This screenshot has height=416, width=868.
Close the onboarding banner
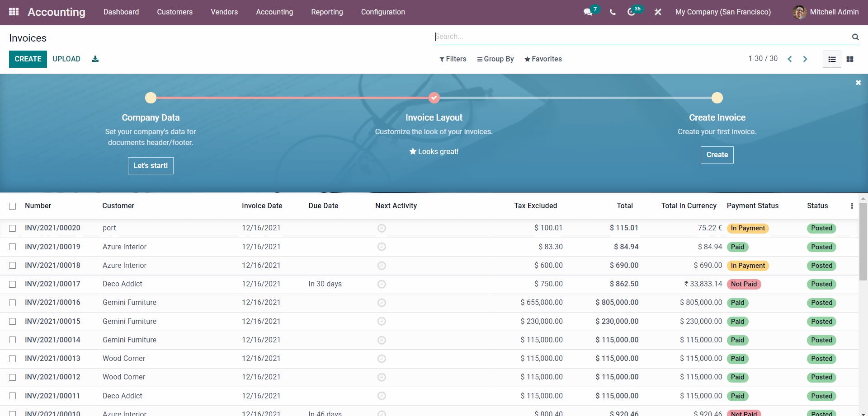[858, 83]
